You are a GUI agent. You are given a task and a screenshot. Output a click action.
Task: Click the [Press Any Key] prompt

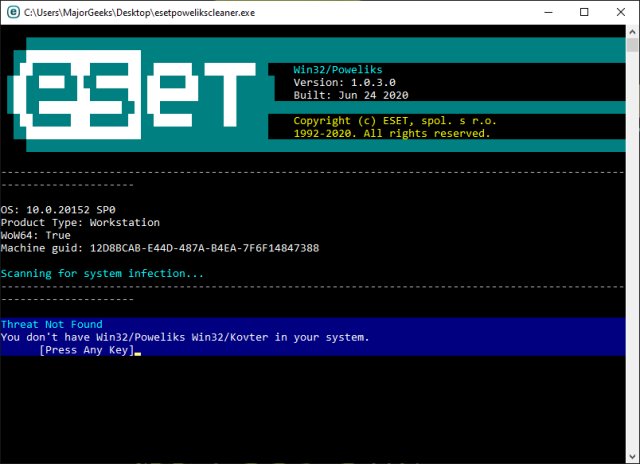[x=85, y=350]
